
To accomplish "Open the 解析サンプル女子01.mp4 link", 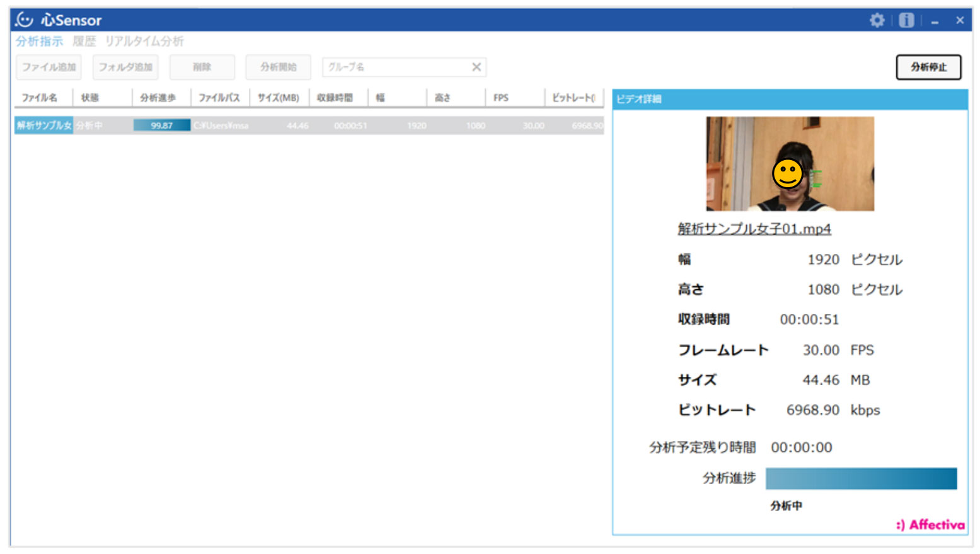I will 754,229.
